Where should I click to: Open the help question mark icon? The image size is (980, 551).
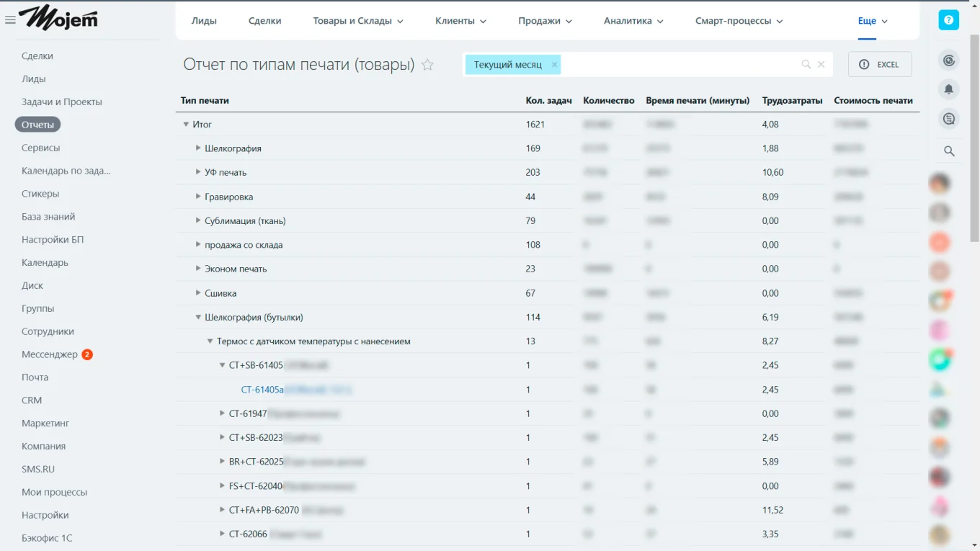[948, 20]
